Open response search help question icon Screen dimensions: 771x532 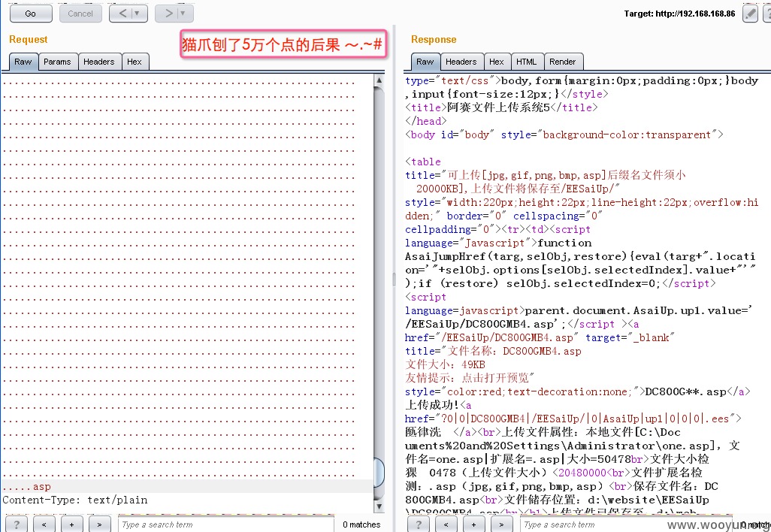(x=418, y=524)
